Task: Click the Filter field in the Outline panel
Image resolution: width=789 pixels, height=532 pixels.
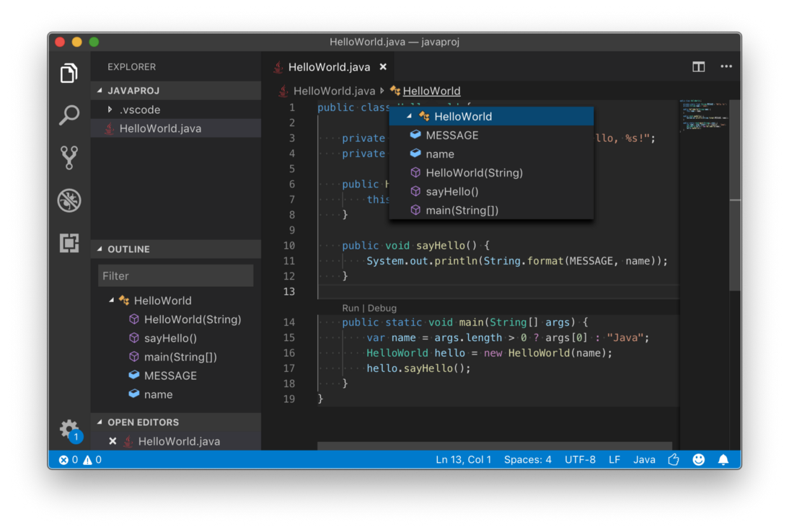Action: coord(175,275)
